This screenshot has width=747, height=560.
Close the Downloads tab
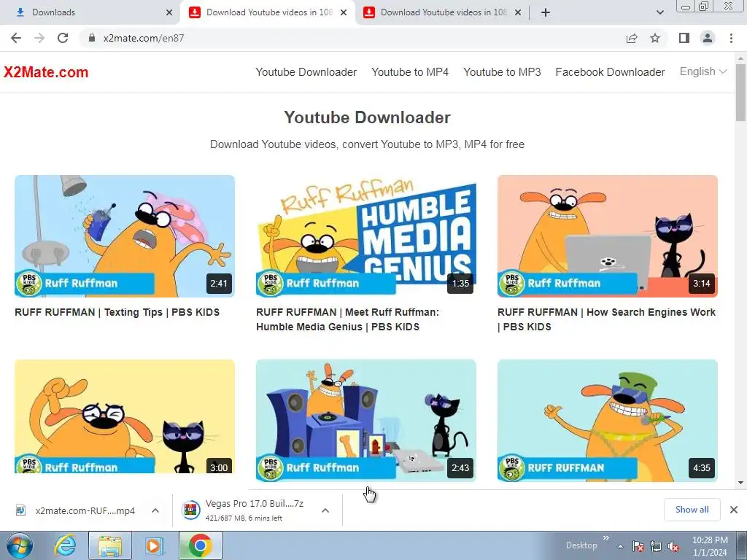click(x=169, y=12)
